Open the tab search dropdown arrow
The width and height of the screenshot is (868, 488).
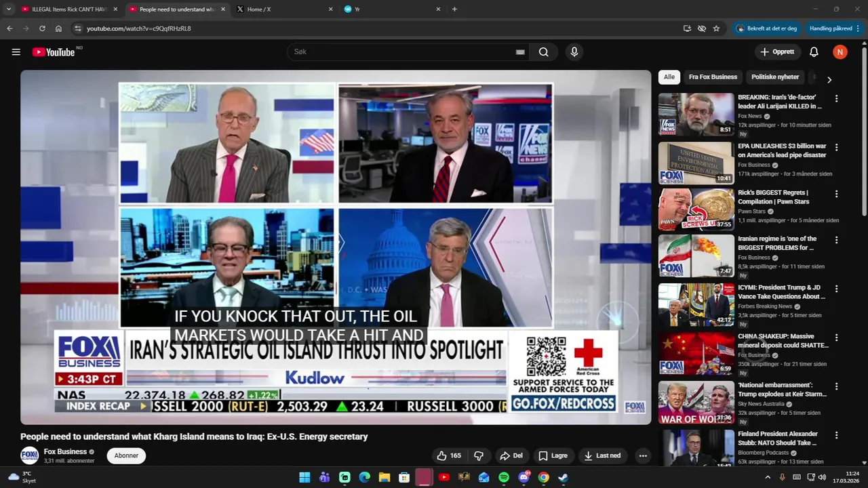(9, 9)
